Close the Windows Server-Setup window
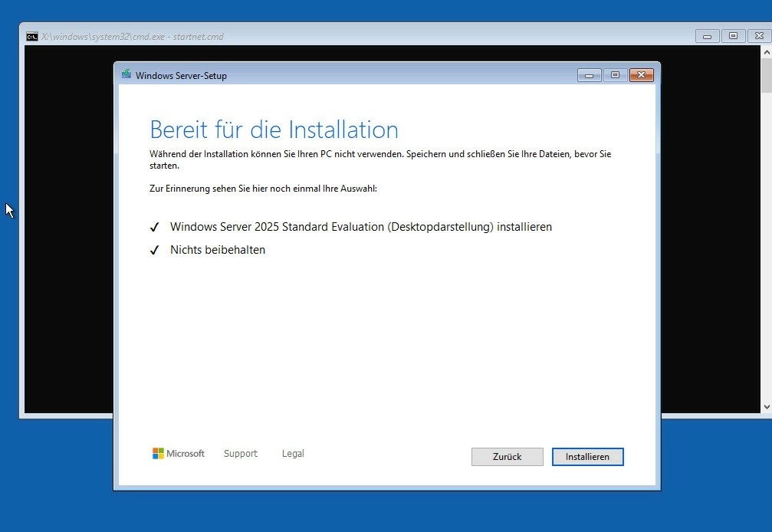This screenshot has width=772, height=532. [641, 75]
